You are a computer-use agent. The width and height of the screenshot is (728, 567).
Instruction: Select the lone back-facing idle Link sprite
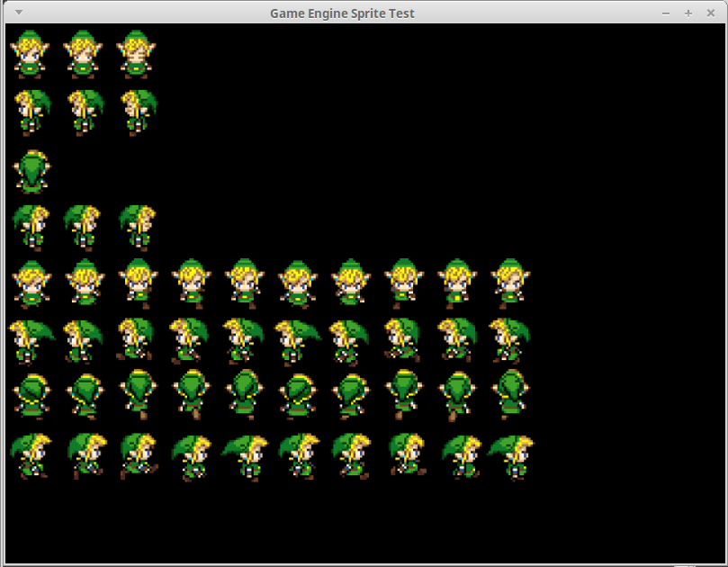pos(31,171)
